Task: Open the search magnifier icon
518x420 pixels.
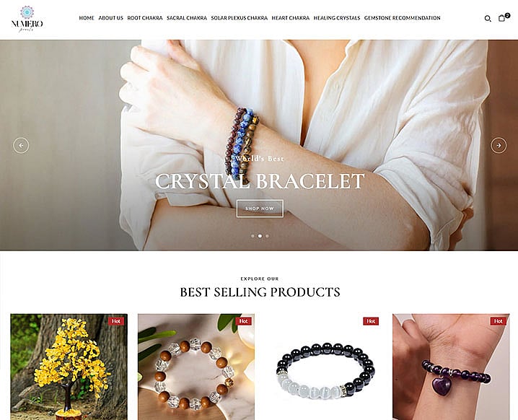Action: (x=488, y=19)
